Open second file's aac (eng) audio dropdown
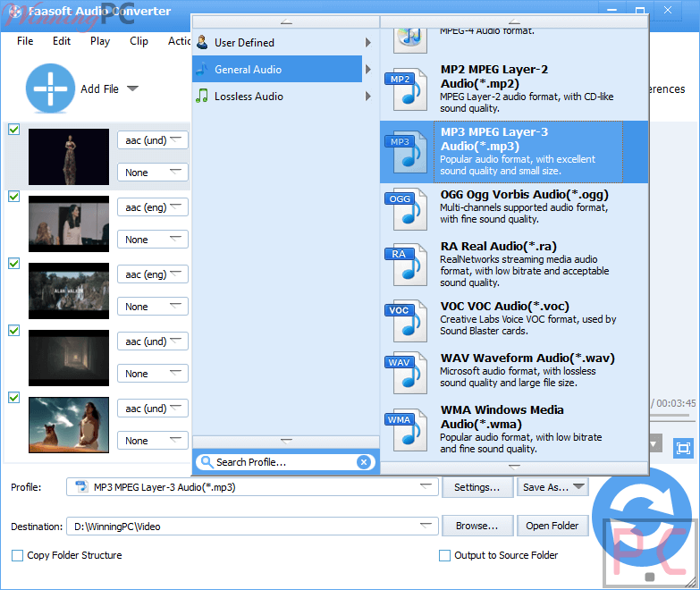This screenshot has width=700, height=590. 153,207
